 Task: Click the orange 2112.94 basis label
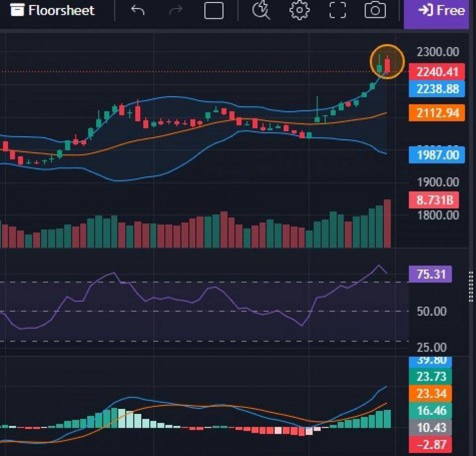437,113
